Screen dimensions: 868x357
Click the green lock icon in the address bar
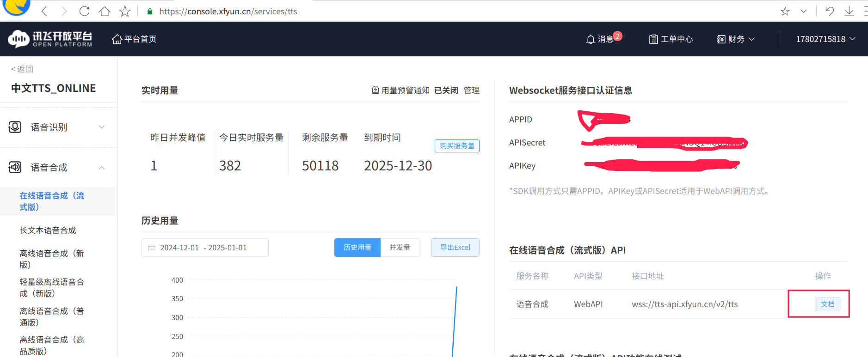(x=150, y=12)
